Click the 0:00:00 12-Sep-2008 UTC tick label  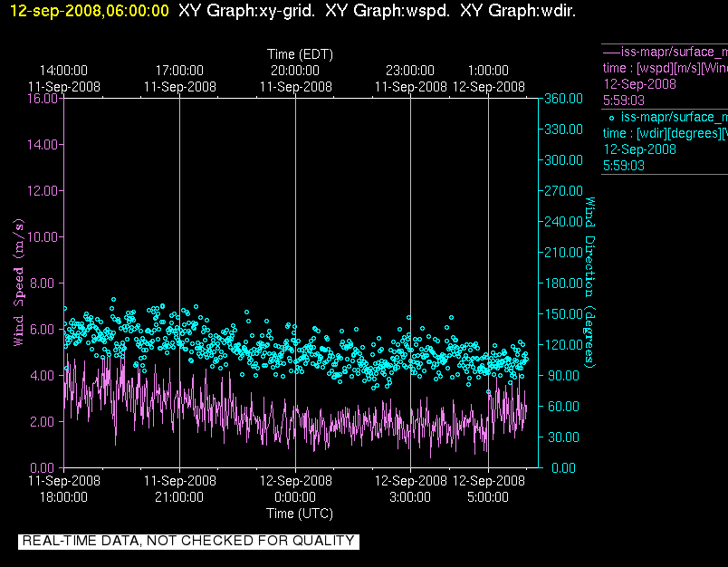[x=295, y=488]
